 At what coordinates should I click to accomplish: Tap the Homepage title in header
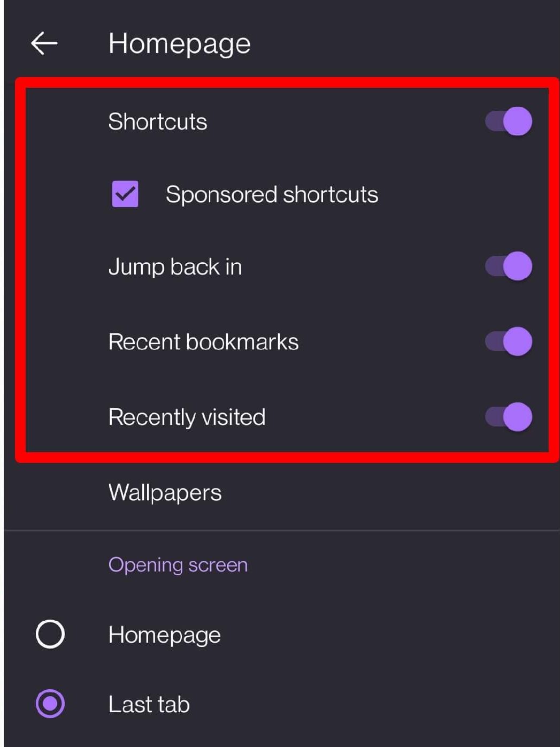click(x=179, y=43)
